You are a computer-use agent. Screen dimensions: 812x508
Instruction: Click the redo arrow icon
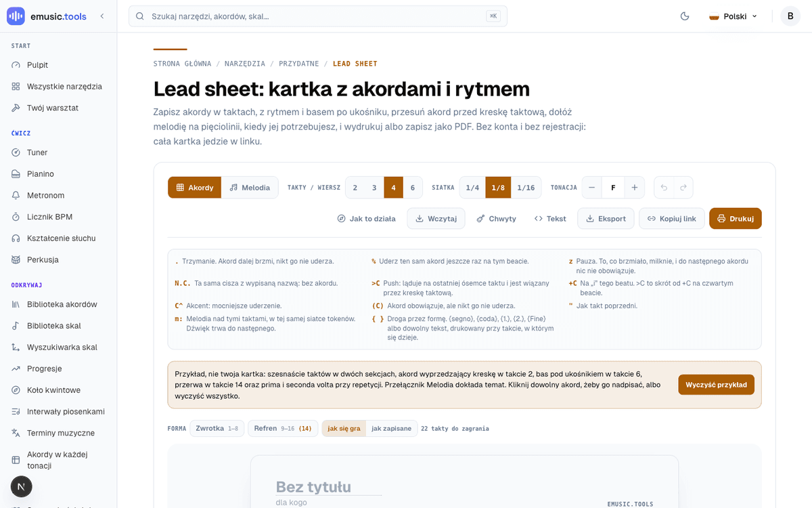click(683, 188)
